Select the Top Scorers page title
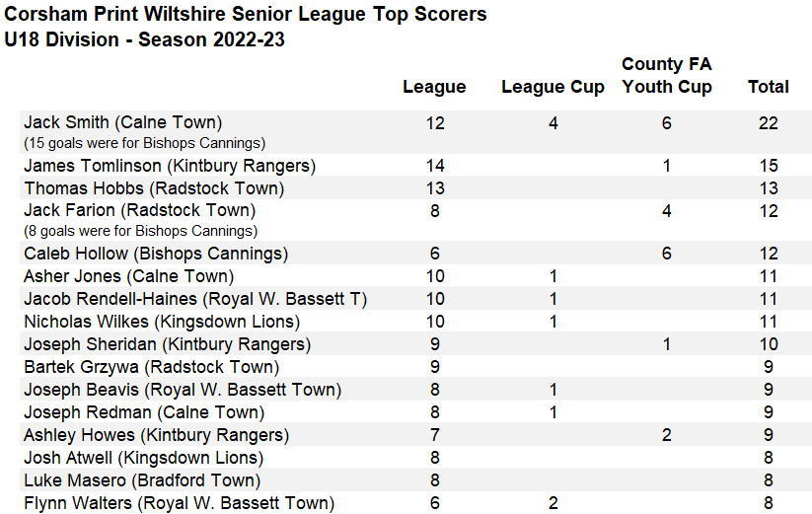812x514 pixels. tap(246, 15)
